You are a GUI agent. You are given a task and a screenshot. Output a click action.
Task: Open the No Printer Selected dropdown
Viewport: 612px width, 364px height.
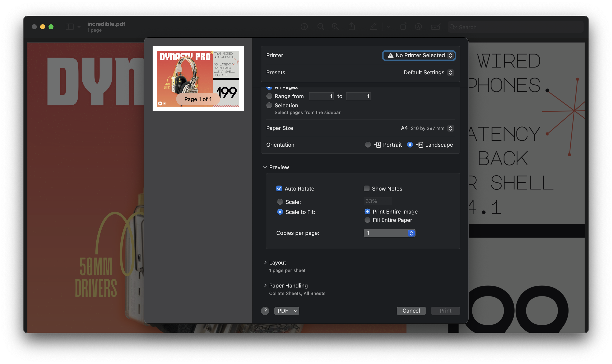(419, 55)
